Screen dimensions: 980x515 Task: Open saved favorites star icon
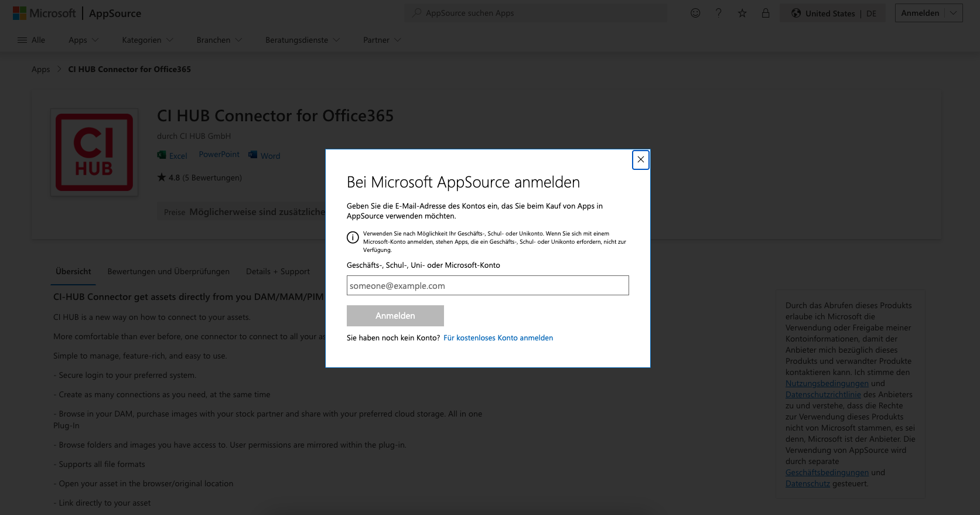coord(742,13)
